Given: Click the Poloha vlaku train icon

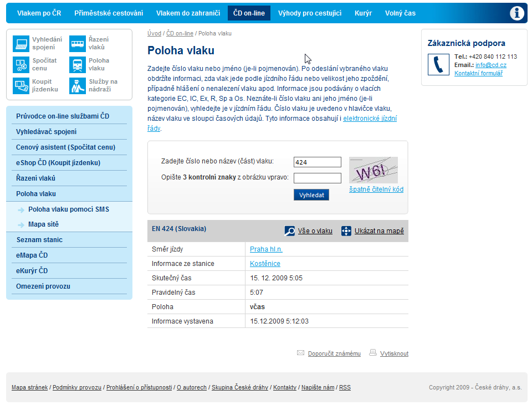Looking at the screenshot, I should click(78, 65).
